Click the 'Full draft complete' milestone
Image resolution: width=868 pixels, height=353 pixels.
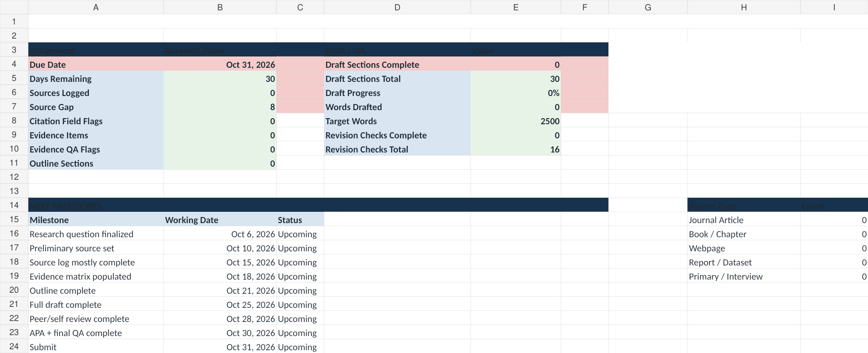coord(96,305)
